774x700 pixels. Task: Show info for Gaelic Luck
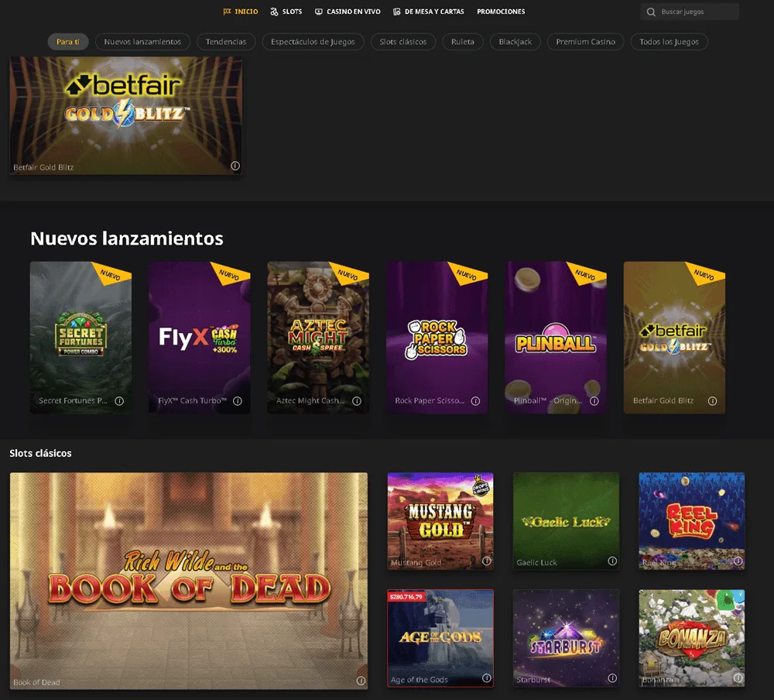pos(612,561)
